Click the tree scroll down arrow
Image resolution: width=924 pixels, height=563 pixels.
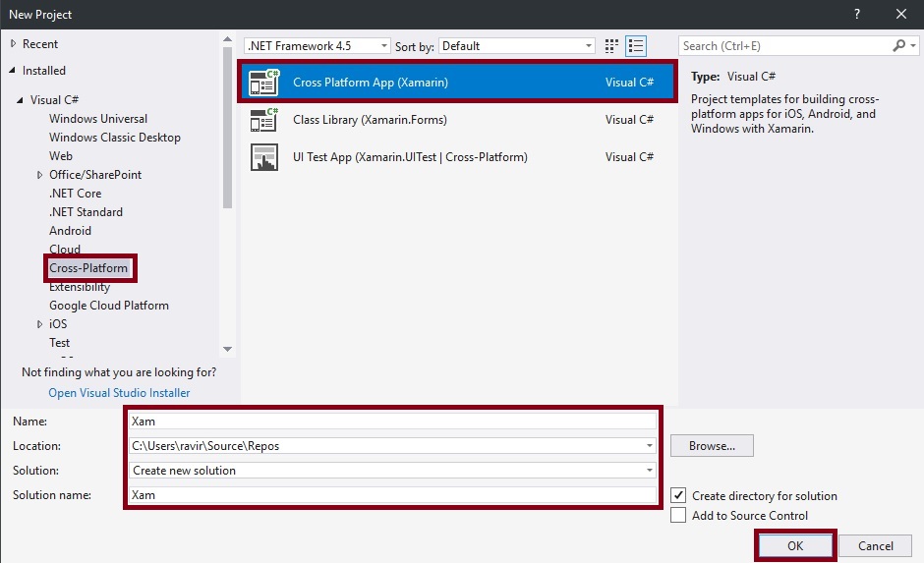coord(227,349)
